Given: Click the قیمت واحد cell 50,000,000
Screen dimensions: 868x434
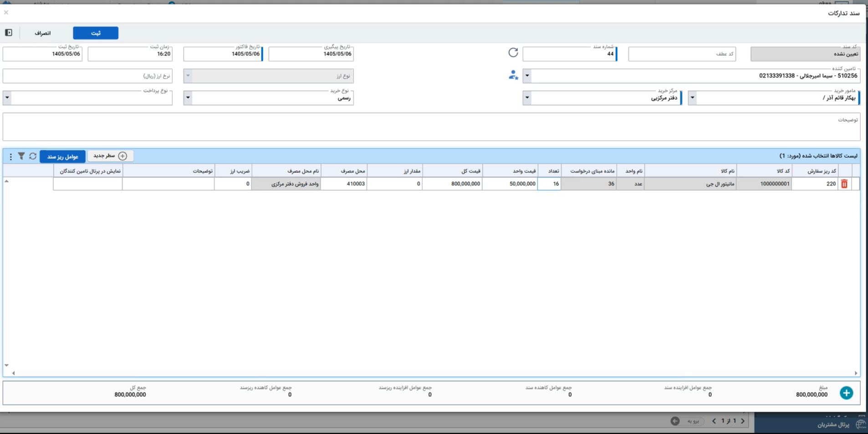Looking at the screenshot, I should pyautogui.click(x=510, y=184).
